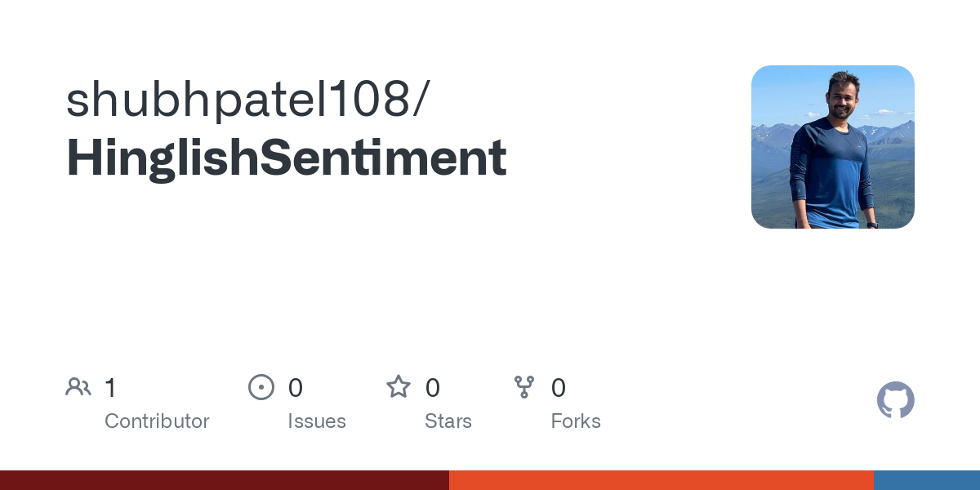Click the Stars label
The width and height of the screenshot is (980, 490).
point(448,421)
